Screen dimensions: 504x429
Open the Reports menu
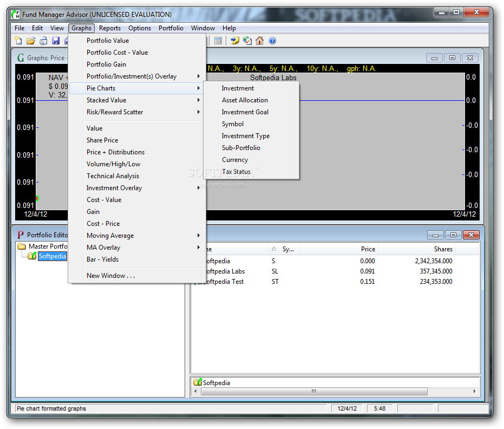(x=109, y=28)
